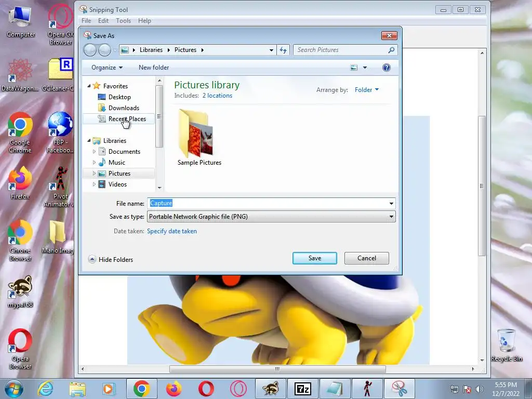Click the Save button
532x399 pixels.
(315, 258)
